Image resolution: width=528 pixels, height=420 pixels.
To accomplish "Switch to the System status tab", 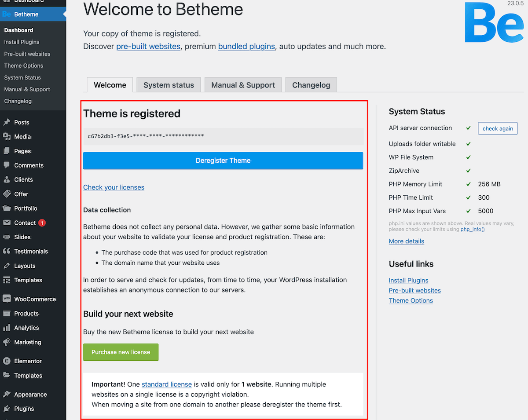I will [169, 85].
